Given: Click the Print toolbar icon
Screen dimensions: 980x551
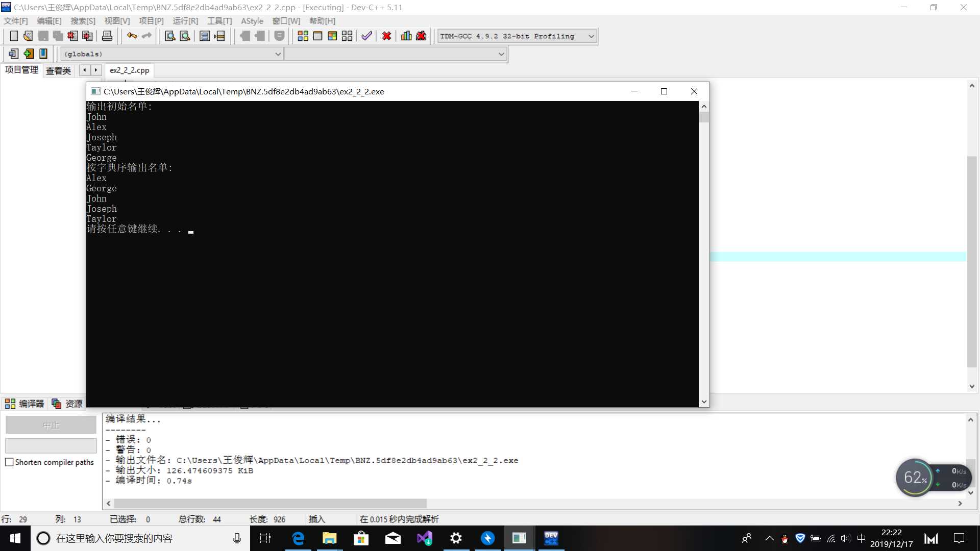Looking at the screenshot, I should (x=107, y=36).
